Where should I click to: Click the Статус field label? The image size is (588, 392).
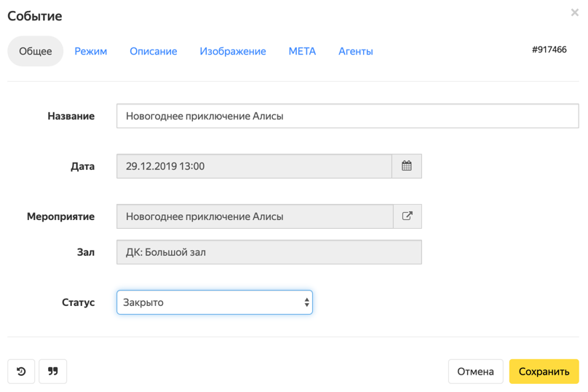coord(78,302)
